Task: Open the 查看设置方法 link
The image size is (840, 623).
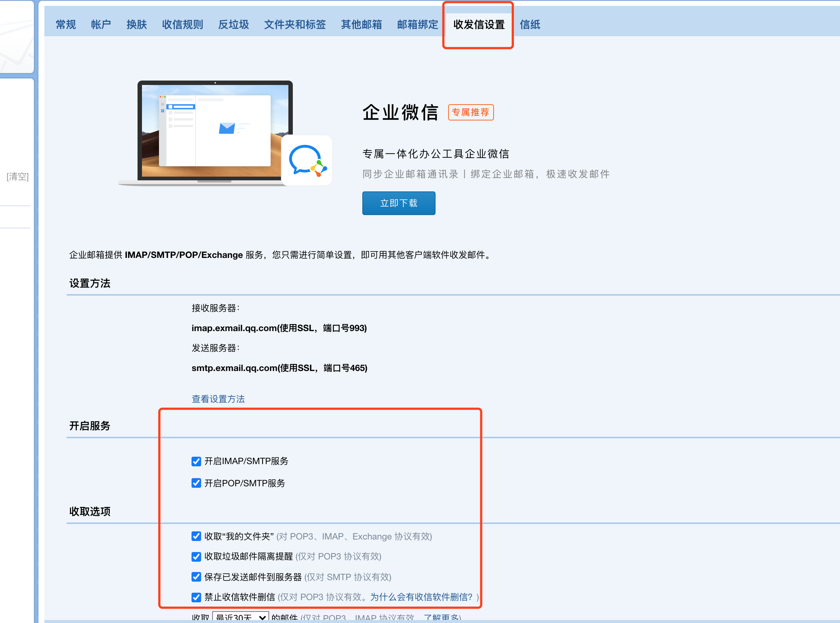Action: pos(218,399)
